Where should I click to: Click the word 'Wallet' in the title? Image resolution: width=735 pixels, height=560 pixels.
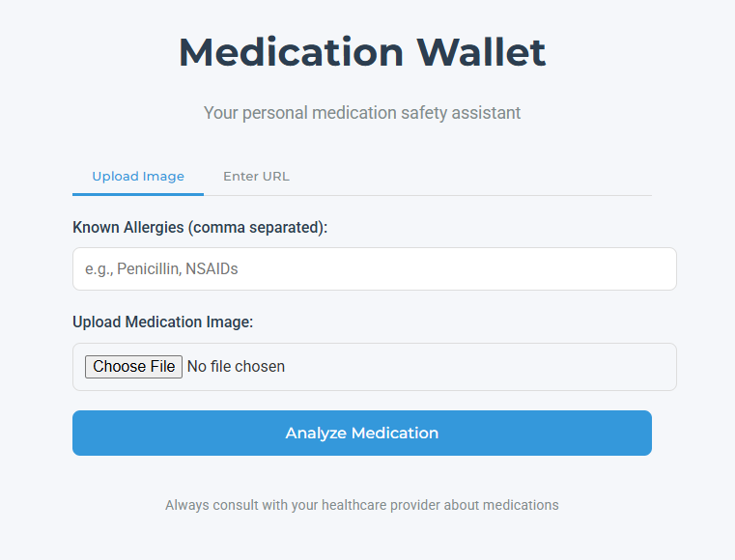coord(481,52)
